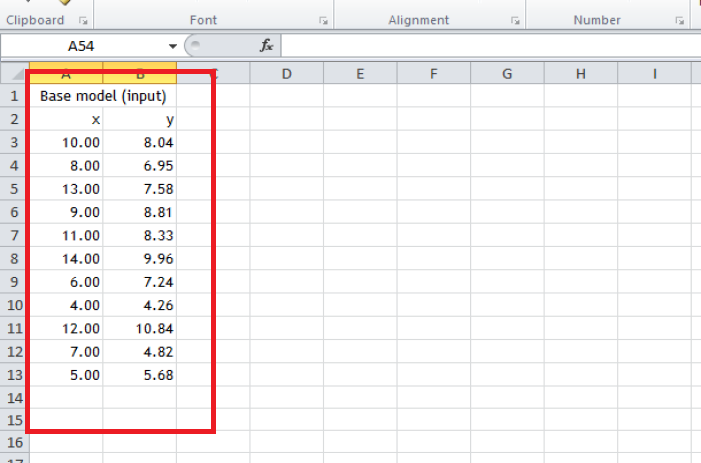This screenshot has width=701, height=463.
Task: Select row 3 header
Action: pos(14,142)
